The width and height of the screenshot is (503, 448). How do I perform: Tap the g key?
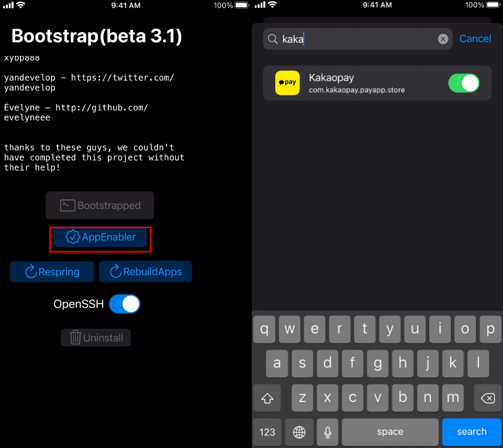(377, 363)
